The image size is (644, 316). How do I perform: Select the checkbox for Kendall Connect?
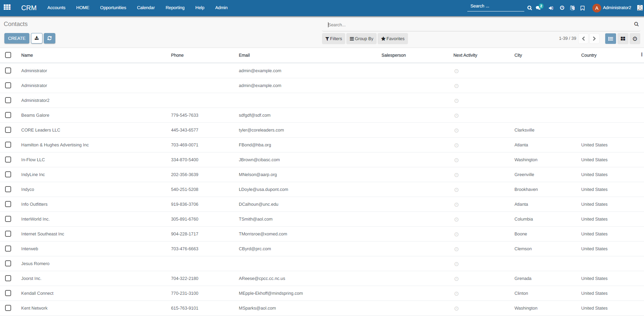pyautogui.click(x=8, y=293)
